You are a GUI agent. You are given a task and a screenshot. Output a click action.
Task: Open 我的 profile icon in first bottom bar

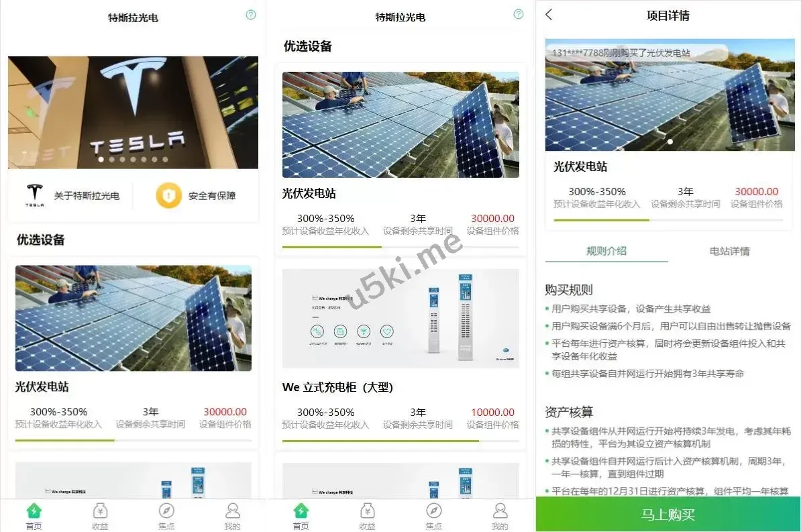[x=232, y=516]
